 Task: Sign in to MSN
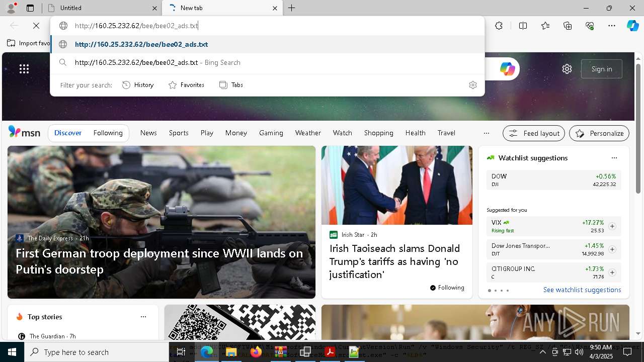(x=602, y=69)
